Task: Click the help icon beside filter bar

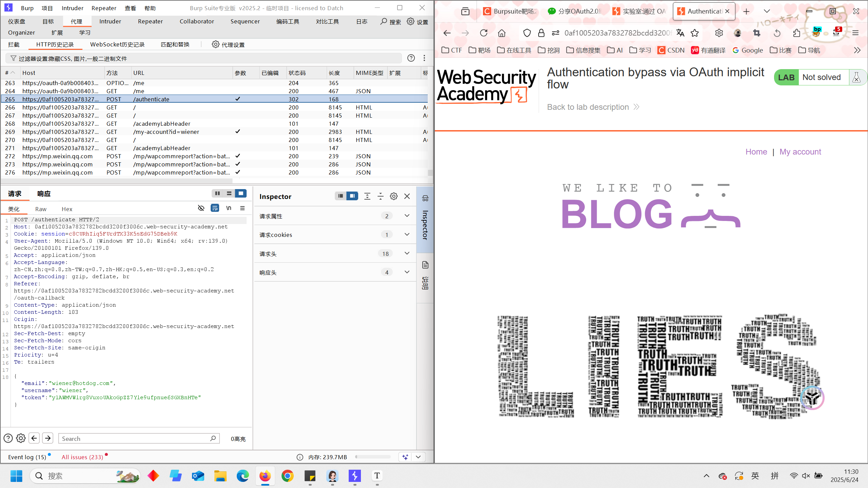Action: [x=411, y=58]
